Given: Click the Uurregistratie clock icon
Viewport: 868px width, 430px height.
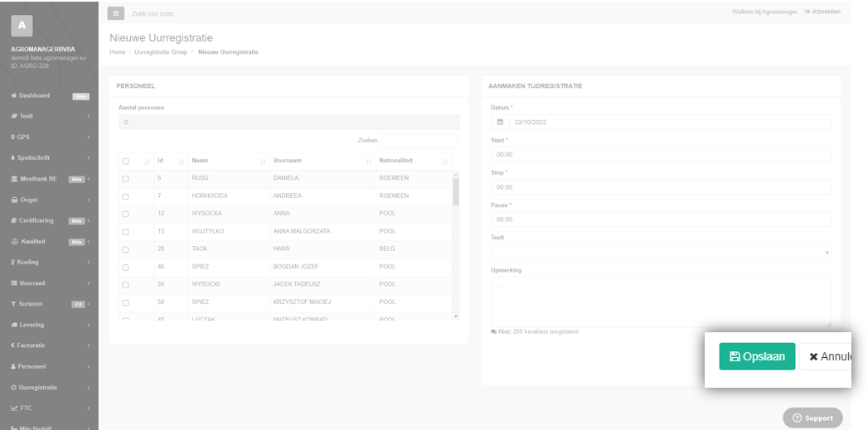Looking at the screenshot, I should click(x=14, y=388).
